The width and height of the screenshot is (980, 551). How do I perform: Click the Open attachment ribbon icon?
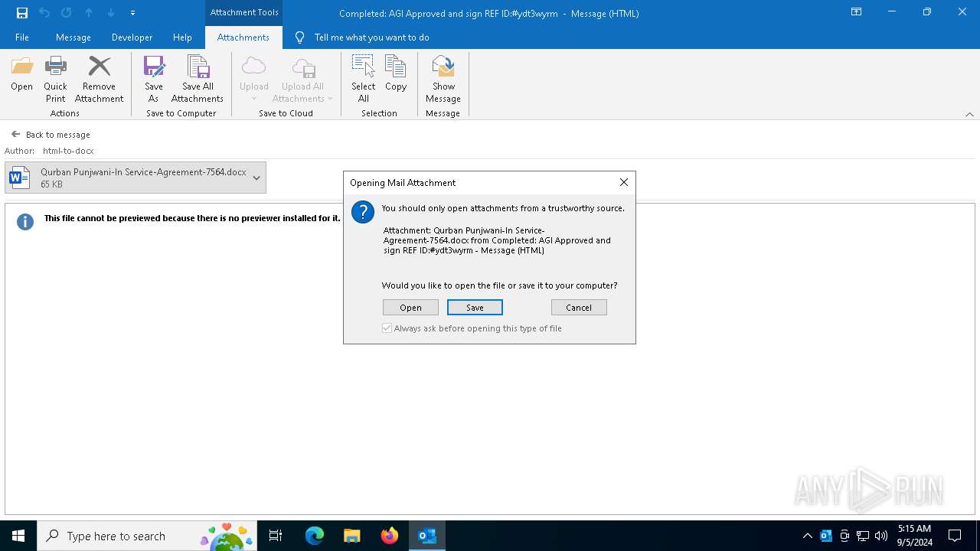(22, 67)
